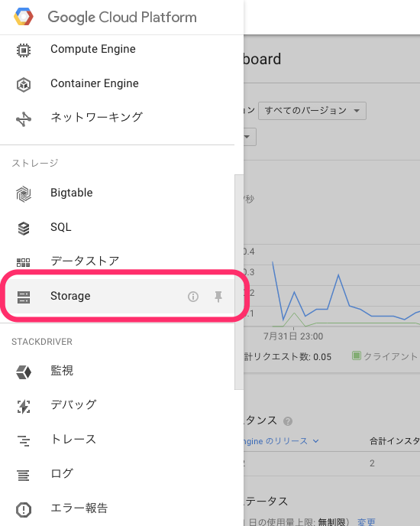Screen dimensions: 420x526
Task: Click the Storage info circle icon
Action: click(x=193, y=297)
